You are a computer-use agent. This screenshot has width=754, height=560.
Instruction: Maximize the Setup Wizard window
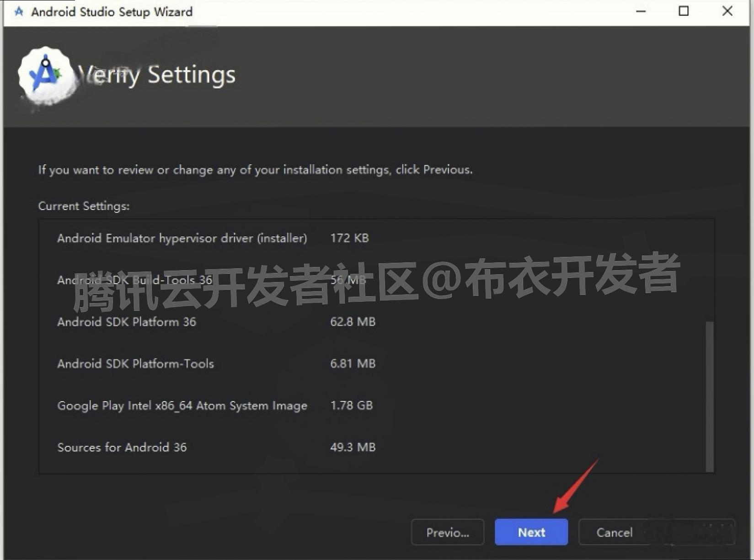[684, 11]
